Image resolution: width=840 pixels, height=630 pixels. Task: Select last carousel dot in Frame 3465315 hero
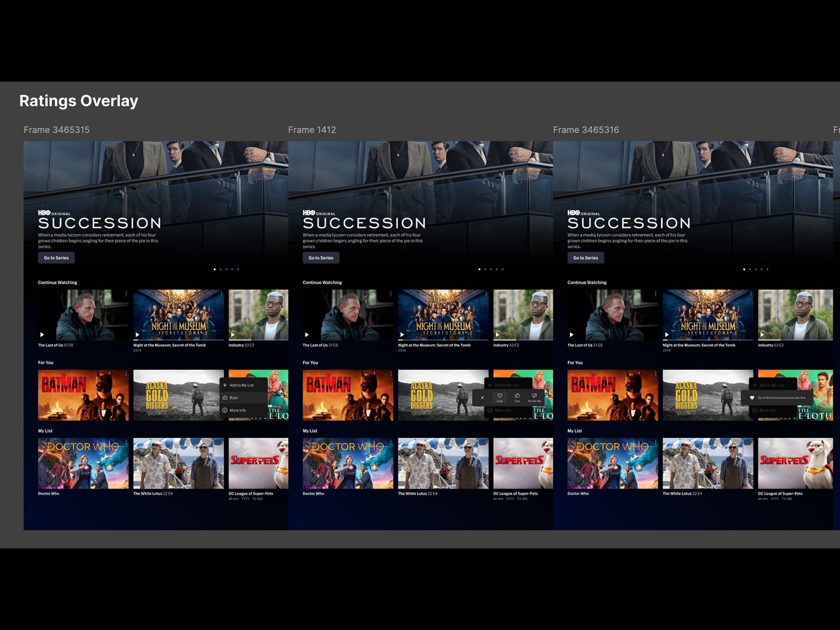(x=238, y=269)
